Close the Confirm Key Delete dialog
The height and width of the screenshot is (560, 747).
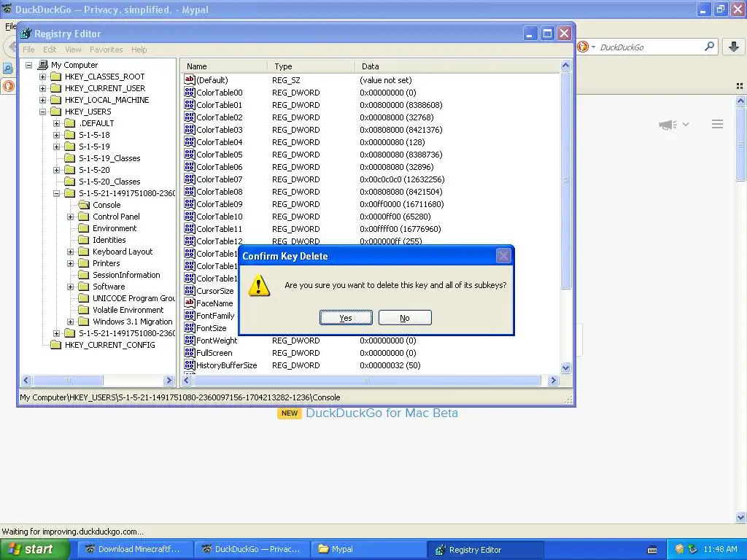click(x=503, y=256)
